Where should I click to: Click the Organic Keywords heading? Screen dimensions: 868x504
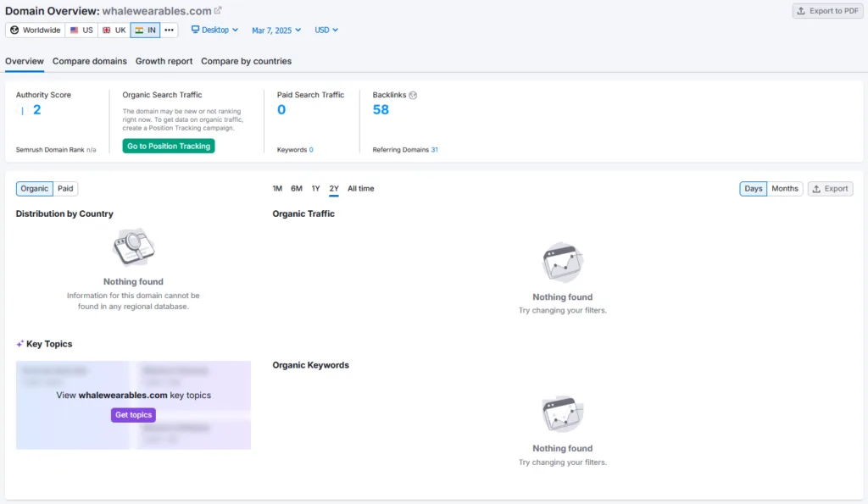tap(310, 365)
